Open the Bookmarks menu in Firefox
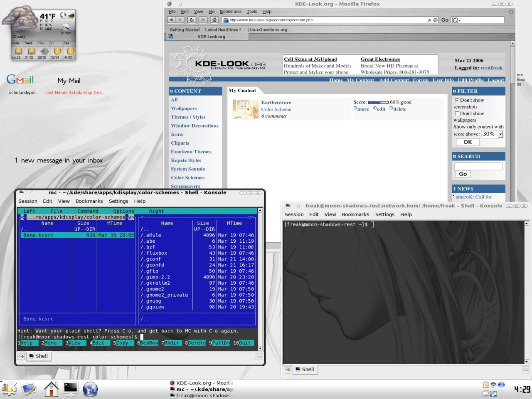This screenshot has height=399, width=532. click(x=231, y=12)
